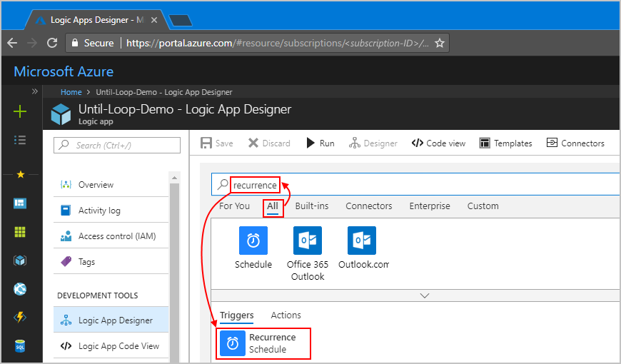
Task: Select the Enterprise tab
Action: coord(429,206)
